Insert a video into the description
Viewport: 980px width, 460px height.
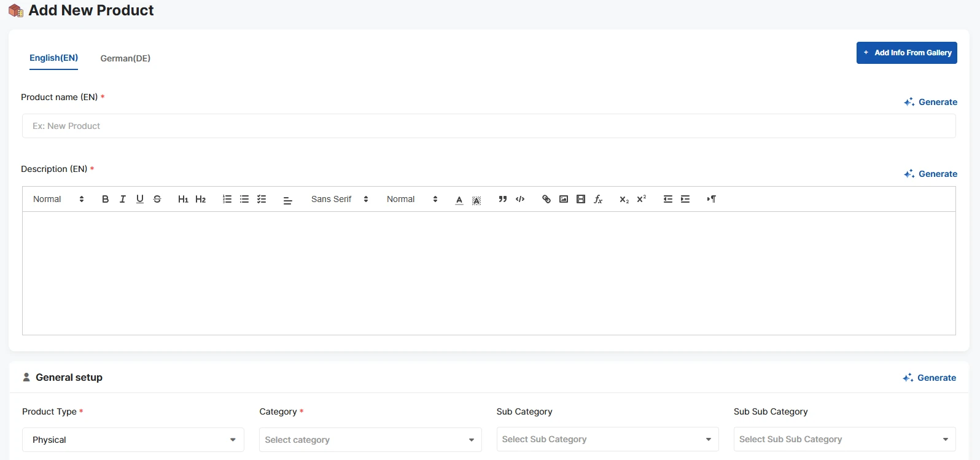click(581, 199)
